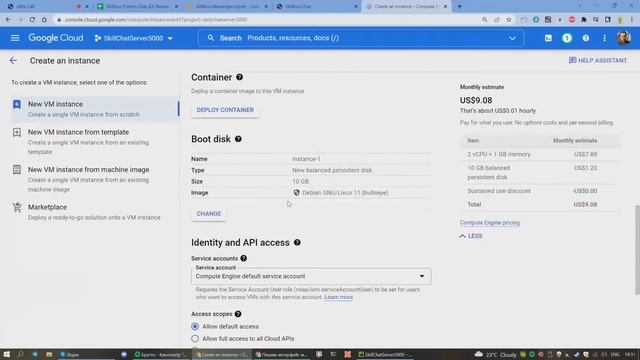Image resolution: width=640 pixels, height=360 pixels.
Task: Open the Chrome three-dot menu
Action: 632,19
